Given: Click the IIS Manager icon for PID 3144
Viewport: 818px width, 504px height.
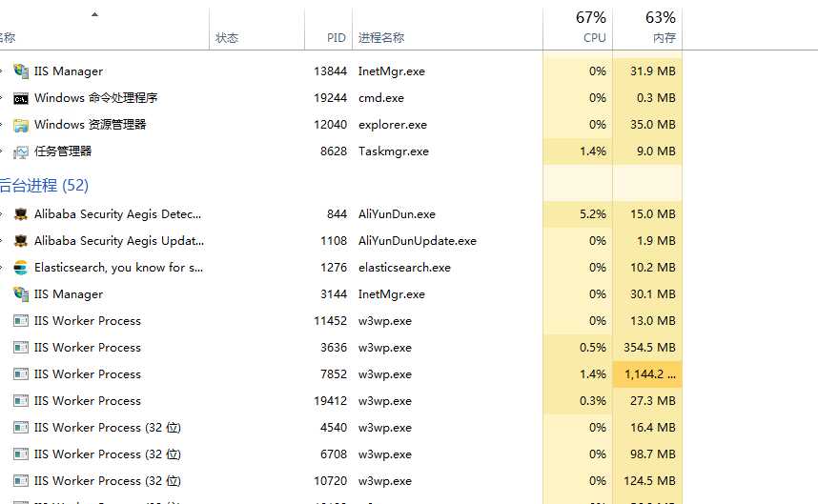Looking at the screenshot, I should [x=21, y=294].
